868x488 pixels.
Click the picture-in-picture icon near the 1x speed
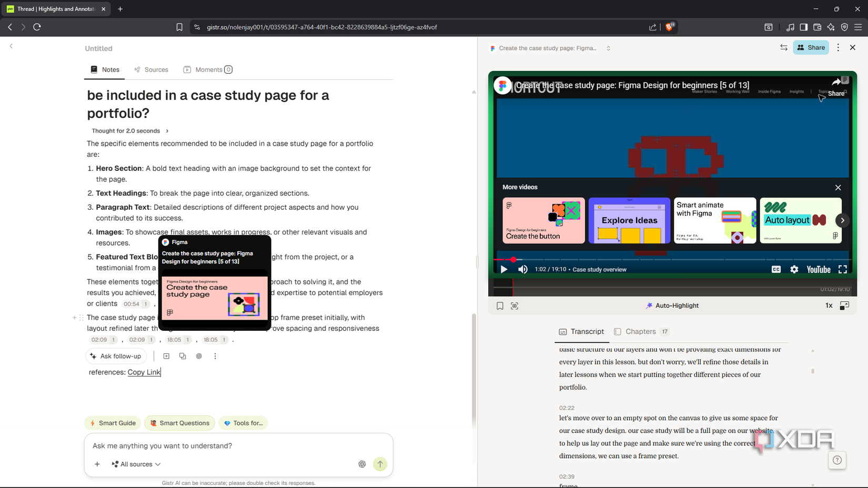[844, 306]
